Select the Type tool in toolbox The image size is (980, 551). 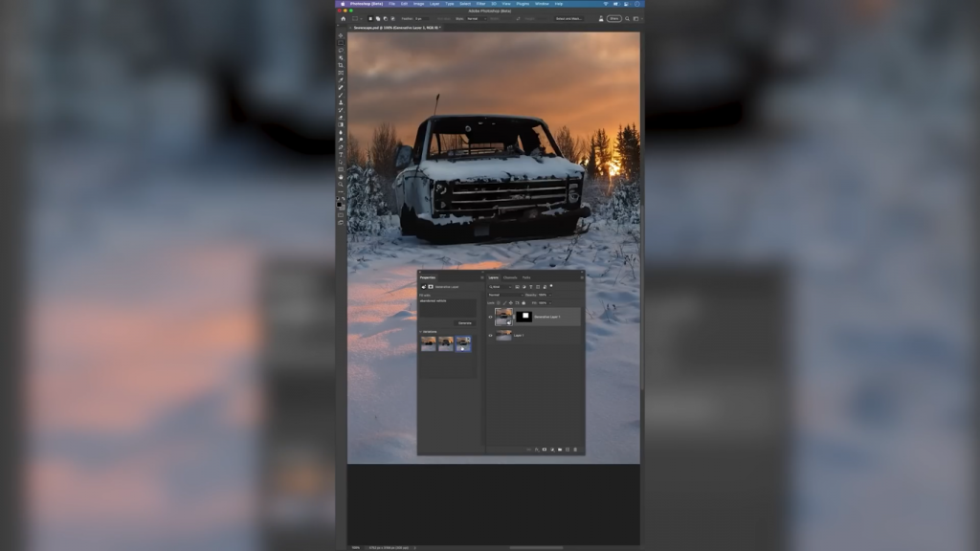coord(341,155)
